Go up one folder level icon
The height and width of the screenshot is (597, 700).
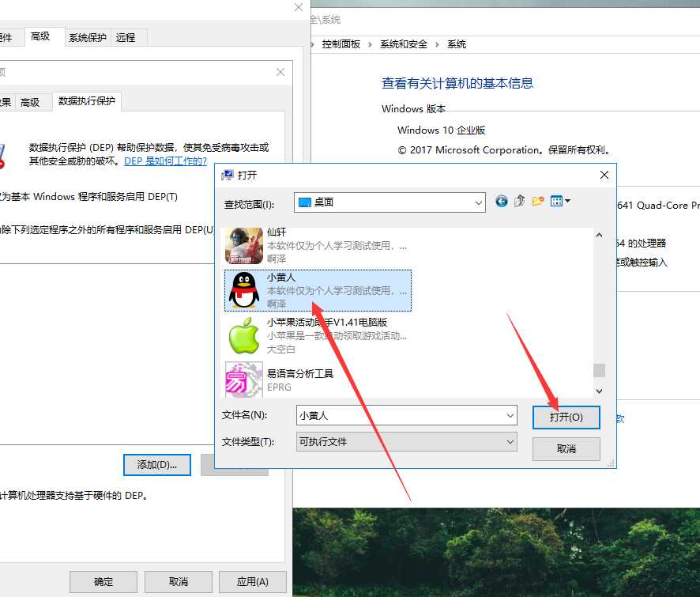pos(519,202)
